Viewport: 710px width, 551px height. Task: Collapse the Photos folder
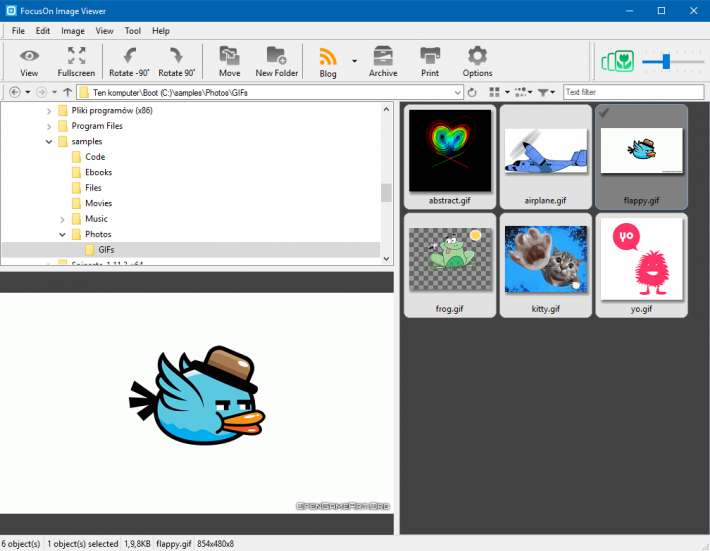[62, 235]
